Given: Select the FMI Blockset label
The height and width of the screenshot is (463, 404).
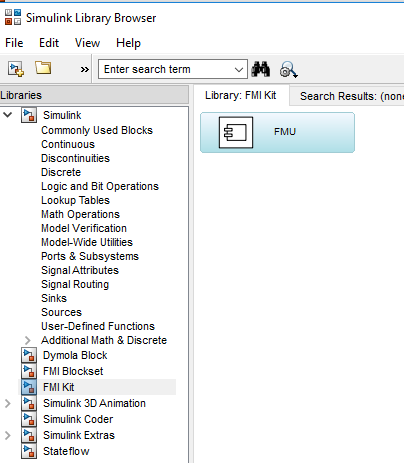Looking at the screenshot, I should click(73, 371).
